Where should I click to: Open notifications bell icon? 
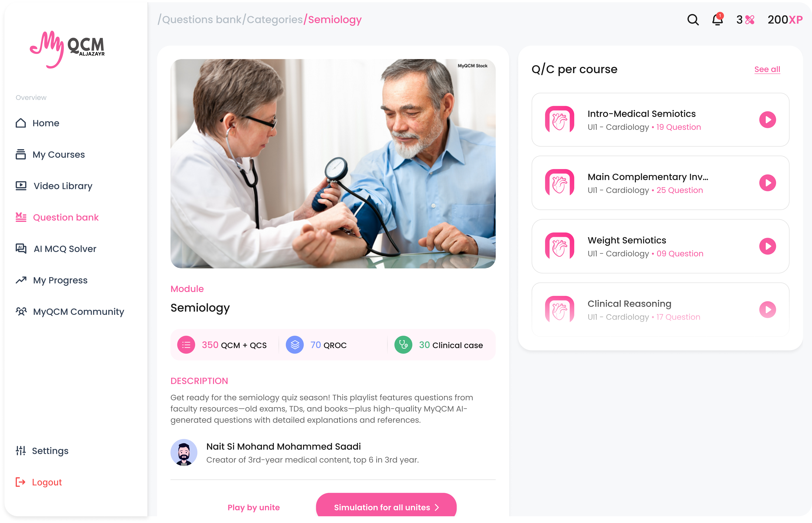pyautogui.click(x=717, y=19)
